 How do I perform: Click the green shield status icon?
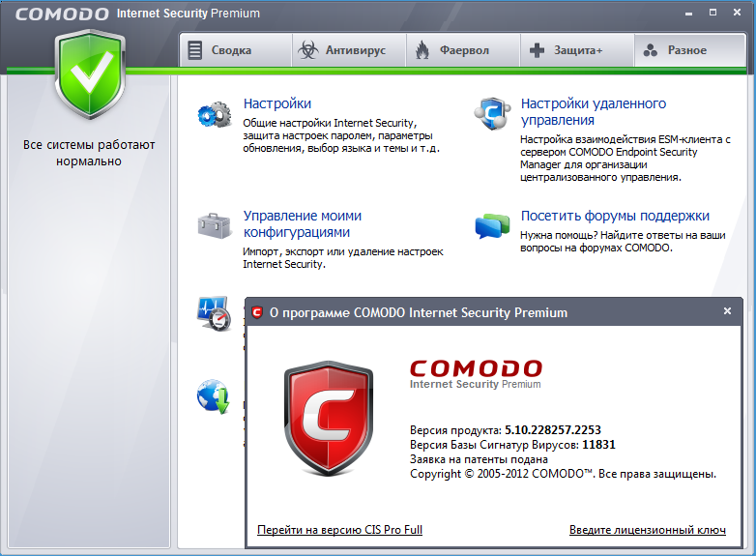click(90, 74)
